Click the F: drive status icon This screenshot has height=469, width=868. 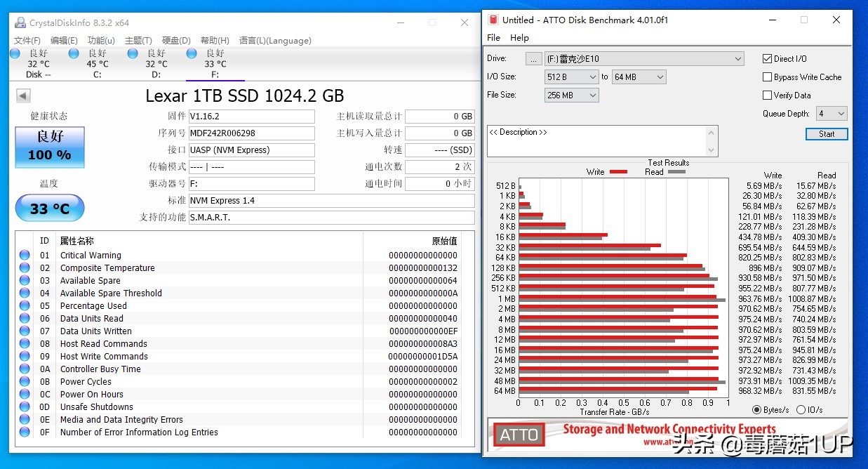click(x=192, y=53)
